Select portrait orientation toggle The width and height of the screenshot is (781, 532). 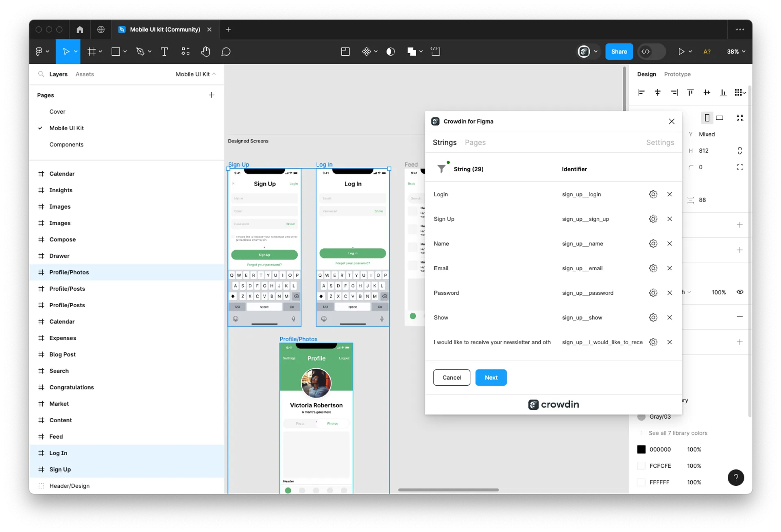point(707,117)
